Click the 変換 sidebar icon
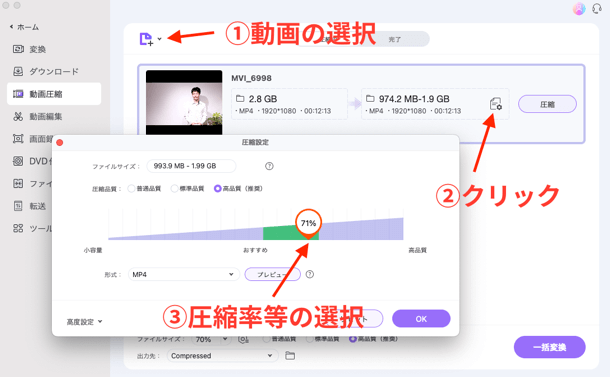Screen dimensions: 610x377 click(x=18, y=49)
